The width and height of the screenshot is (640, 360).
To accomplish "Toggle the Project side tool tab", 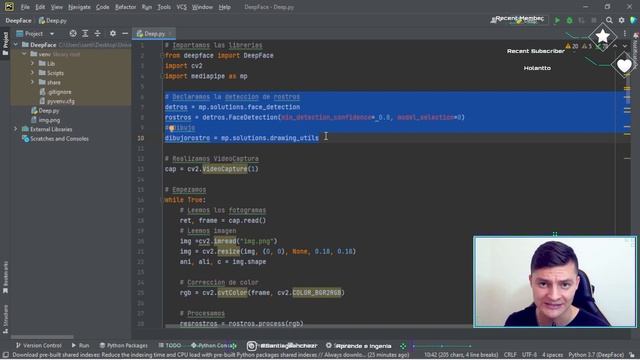I will point(5,44).
